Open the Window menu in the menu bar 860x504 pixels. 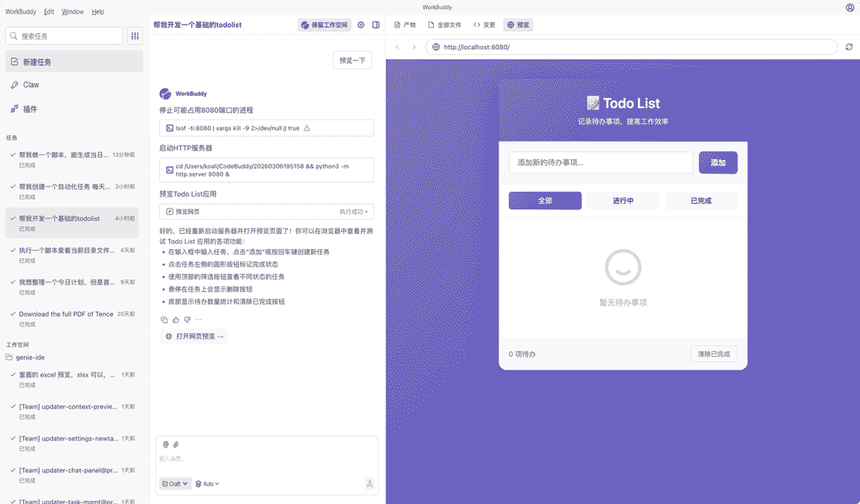point(72,11)
